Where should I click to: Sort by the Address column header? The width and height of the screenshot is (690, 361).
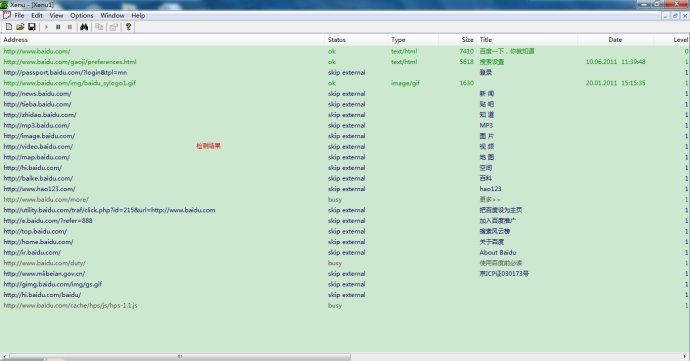point(163,40)
